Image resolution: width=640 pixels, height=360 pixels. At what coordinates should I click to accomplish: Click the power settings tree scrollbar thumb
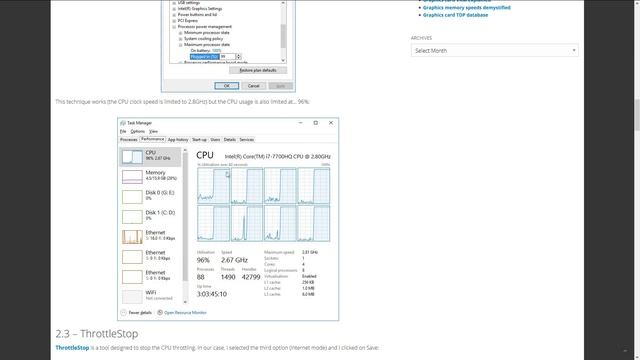[283, 36]
